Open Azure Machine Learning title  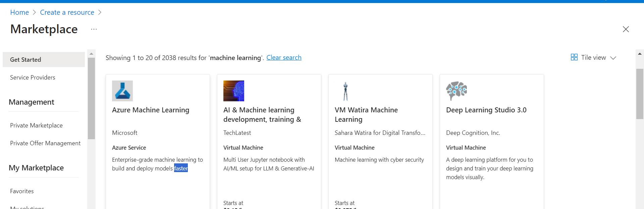[x=151, y=110]
